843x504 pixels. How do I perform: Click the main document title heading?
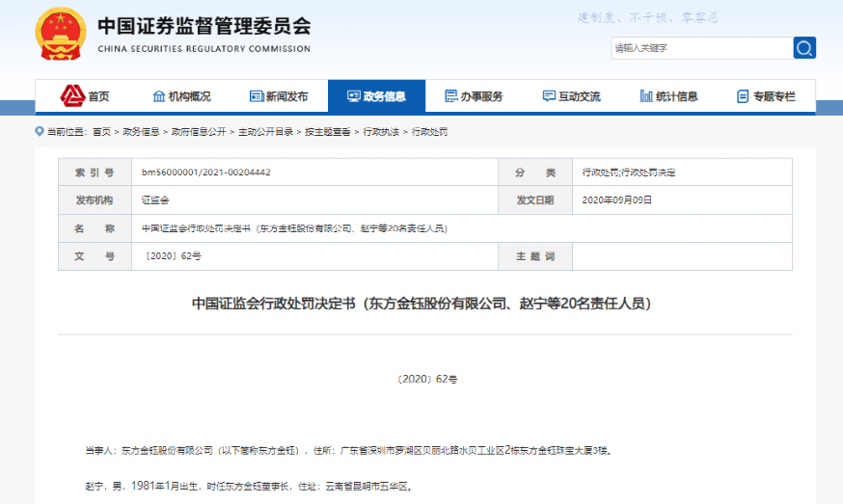(x=421, y=304)
